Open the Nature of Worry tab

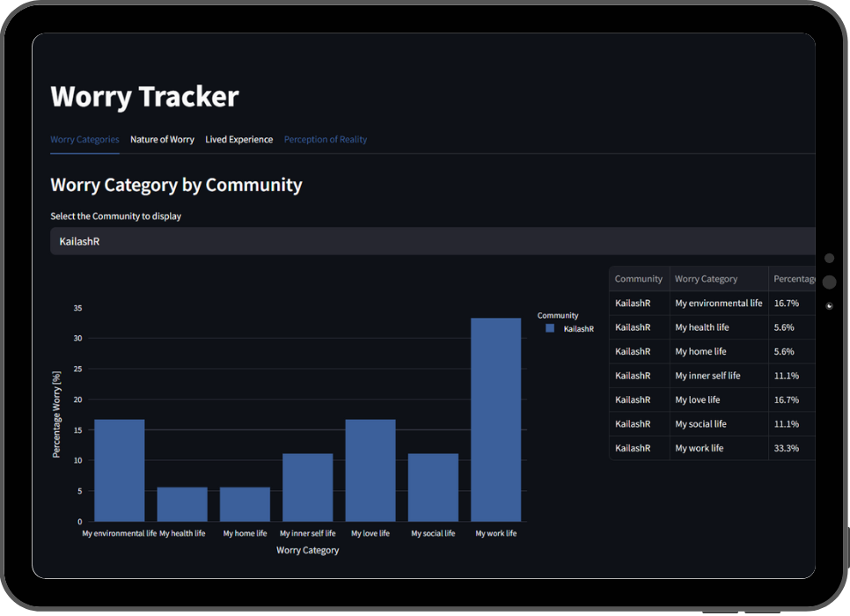[162, 140]
